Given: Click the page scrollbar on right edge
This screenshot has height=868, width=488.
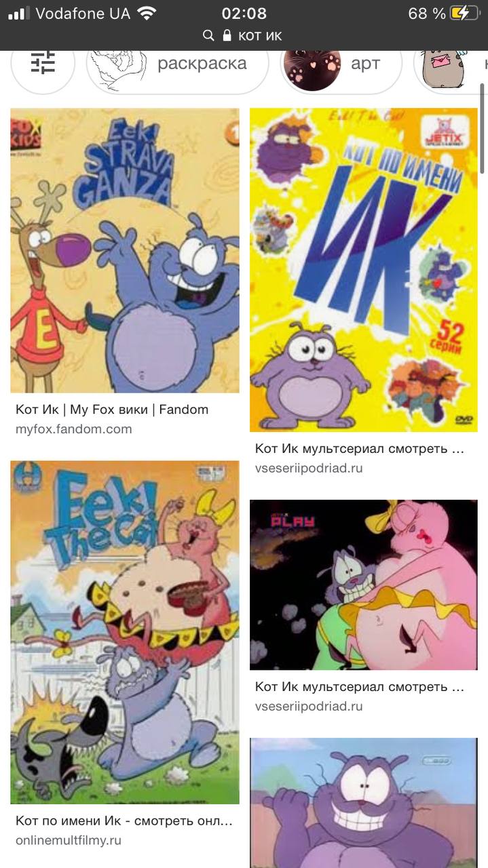Looking at the screenshot, I should [483, 129].
